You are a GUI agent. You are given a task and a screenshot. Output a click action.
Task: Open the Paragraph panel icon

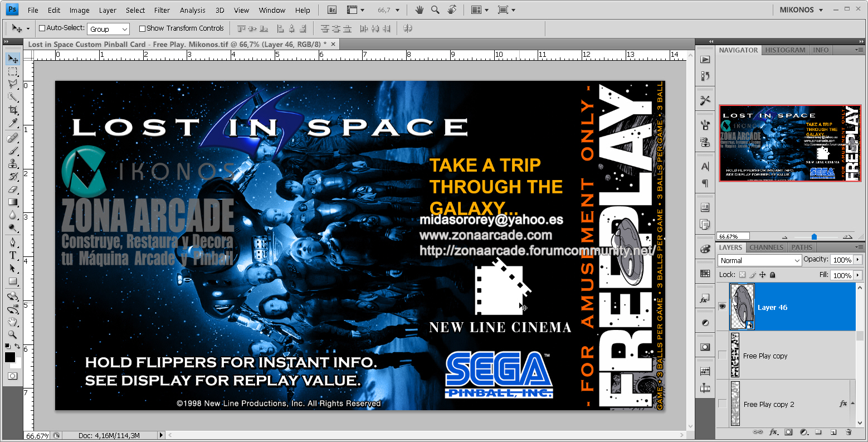tap(705, 183)
